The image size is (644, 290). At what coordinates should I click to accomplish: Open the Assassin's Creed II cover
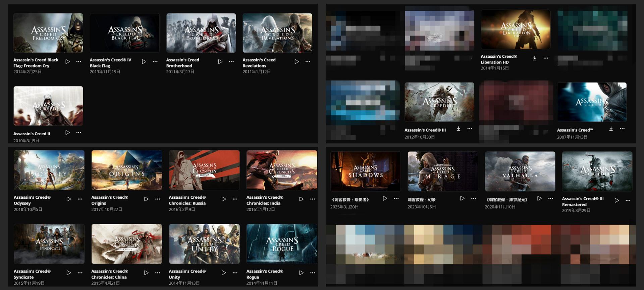tap(48, 106)
